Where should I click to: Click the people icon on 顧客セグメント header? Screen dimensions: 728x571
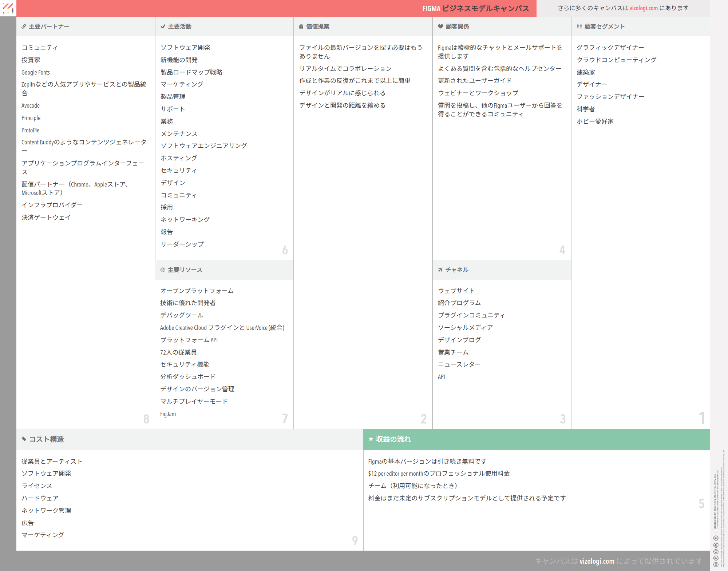[579, 26]
